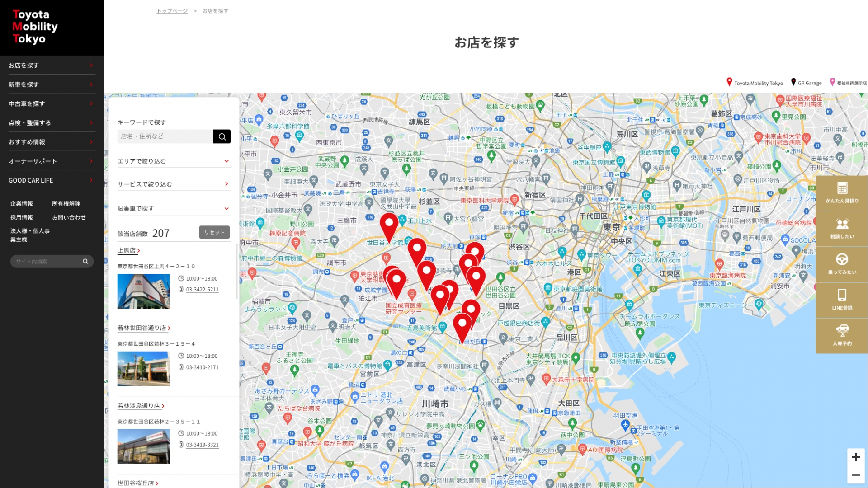Click the clock icon for 上馬店 hours
868x488 pixels.
181,279
